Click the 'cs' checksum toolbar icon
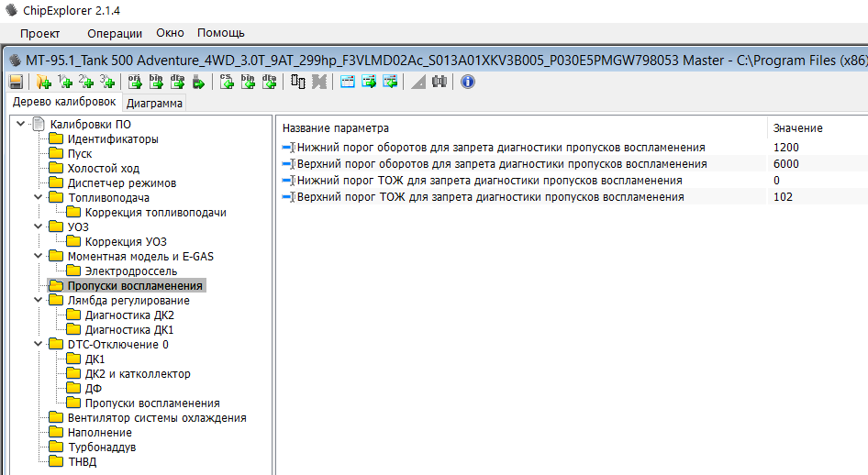 point(227,82)
